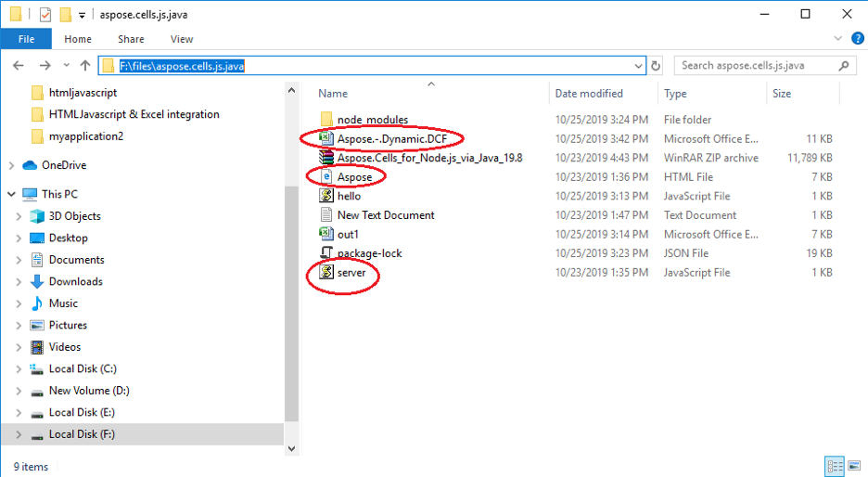
Task: Click the Properties quick access toolbar icon
Action: [x=45, y=15]
